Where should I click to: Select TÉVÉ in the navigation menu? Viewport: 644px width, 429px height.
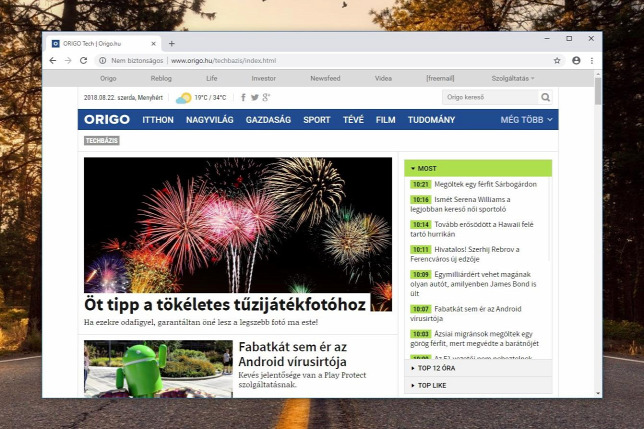353,120
